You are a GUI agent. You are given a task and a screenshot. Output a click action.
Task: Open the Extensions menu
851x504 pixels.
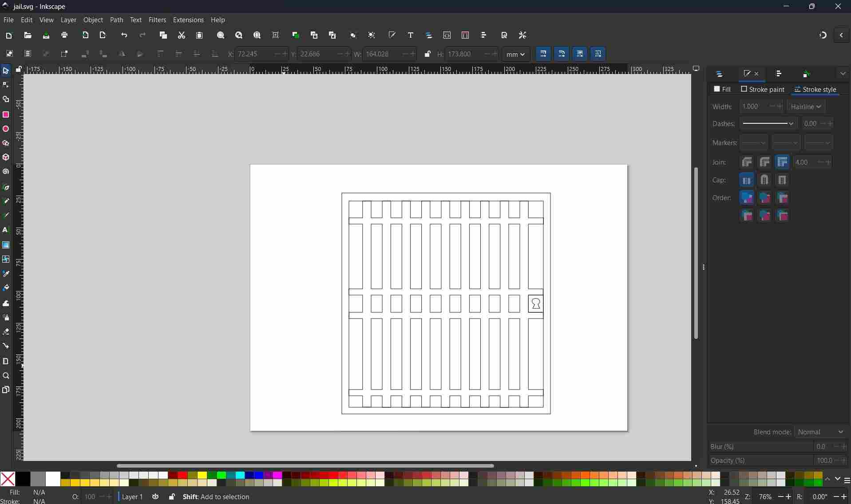[188, 20]
